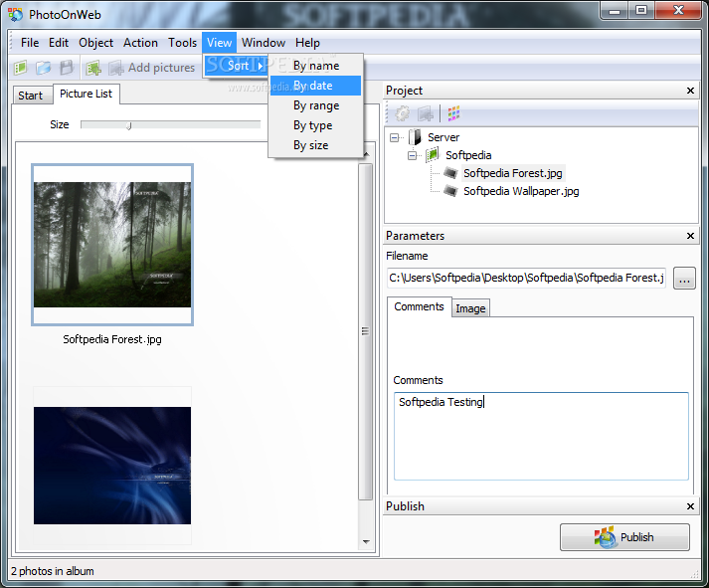
Task: Select the blue wallpaper thumbnail
Action: [112, 466]
